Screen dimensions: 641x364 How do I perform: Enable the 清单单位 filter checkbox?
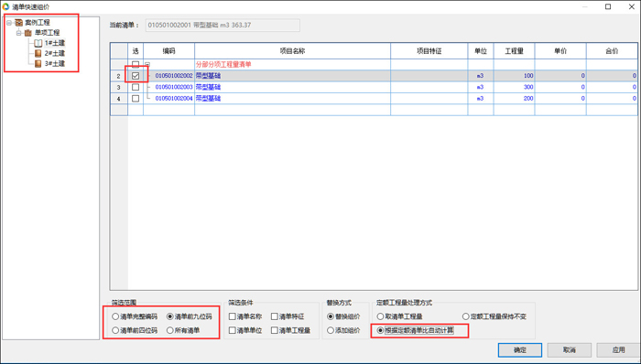pyautogui.click(x=233, y=330)
